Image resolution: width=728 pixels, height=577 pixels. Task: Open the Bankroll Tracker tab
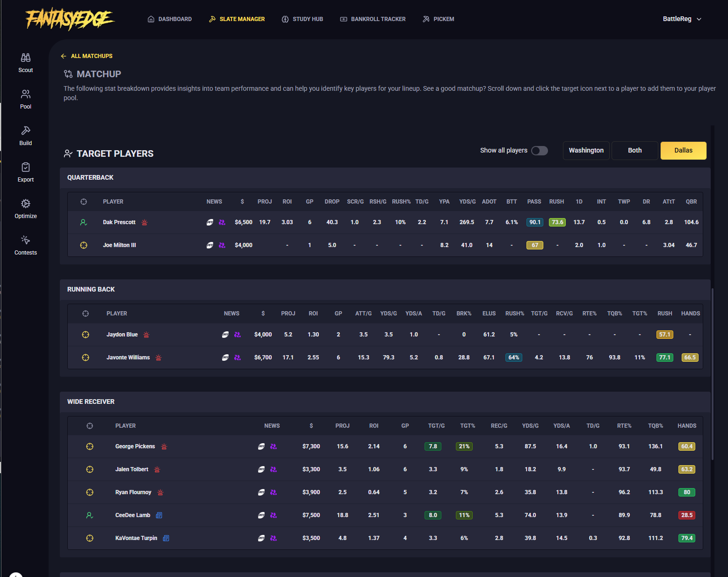pos(373,19)
